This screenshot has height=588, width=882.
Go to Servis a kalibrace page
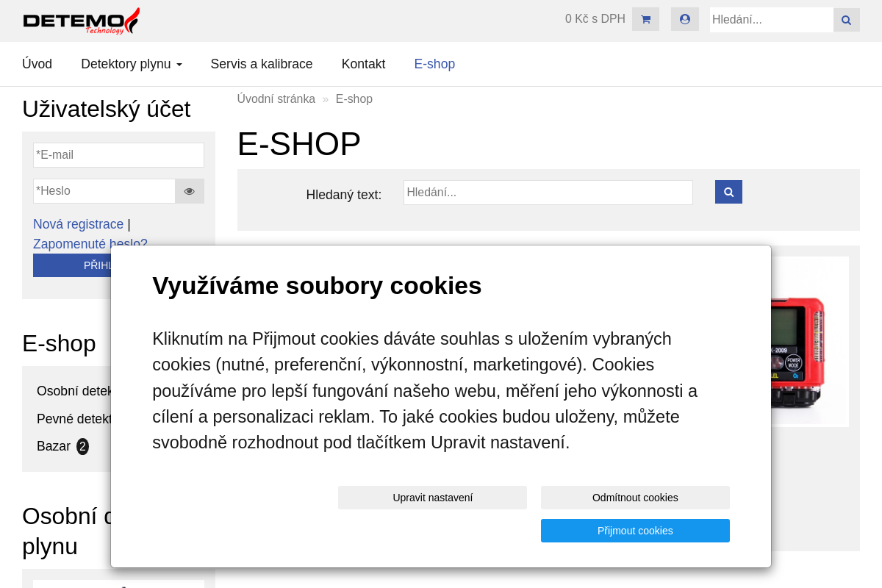coord(262,64)
